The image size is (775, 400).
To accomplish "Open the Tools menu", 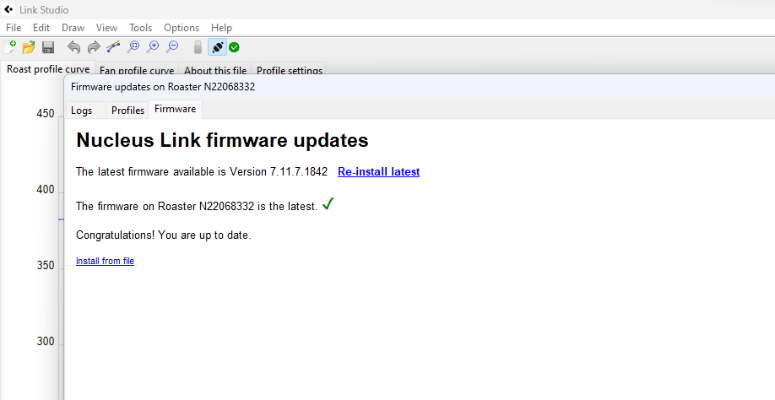I will tap(140, 28).
